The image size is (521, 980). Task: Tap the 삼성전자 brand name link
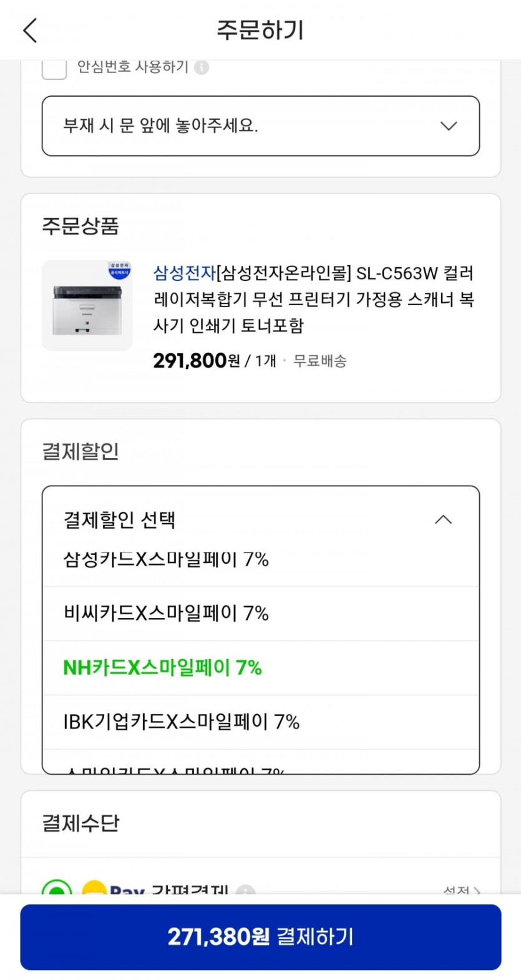(x=184, y=273)
